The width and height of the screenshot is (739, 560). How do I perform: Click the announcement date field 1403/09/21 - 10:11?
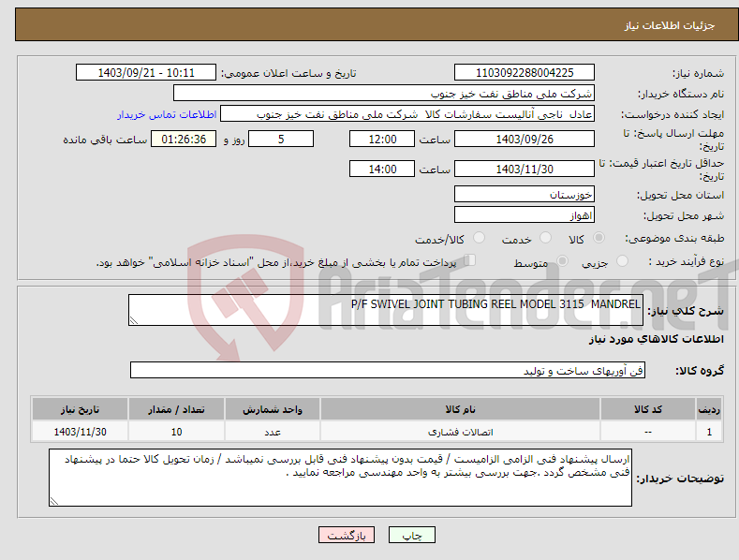coord(145,73)
